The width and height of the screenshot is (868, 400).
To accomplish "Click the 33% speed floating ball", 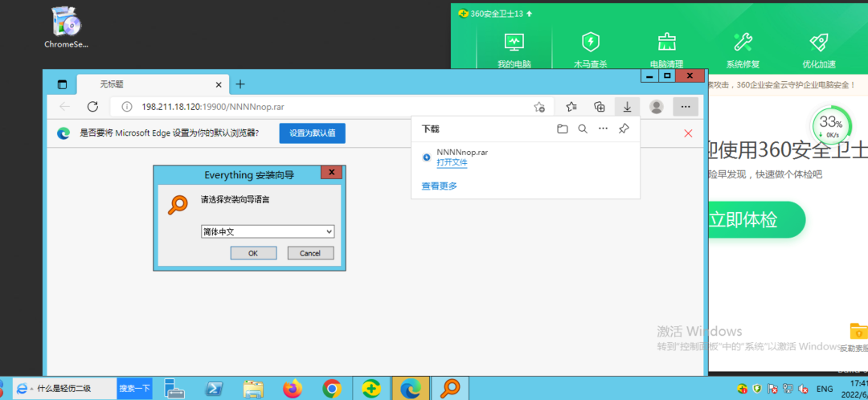I will click(831, 126).
